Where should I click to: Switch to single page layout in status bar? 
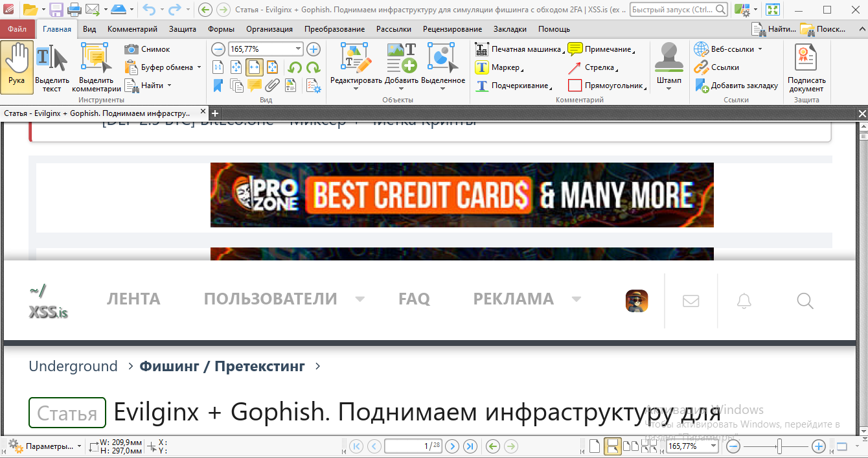click(x=594, y=446)
